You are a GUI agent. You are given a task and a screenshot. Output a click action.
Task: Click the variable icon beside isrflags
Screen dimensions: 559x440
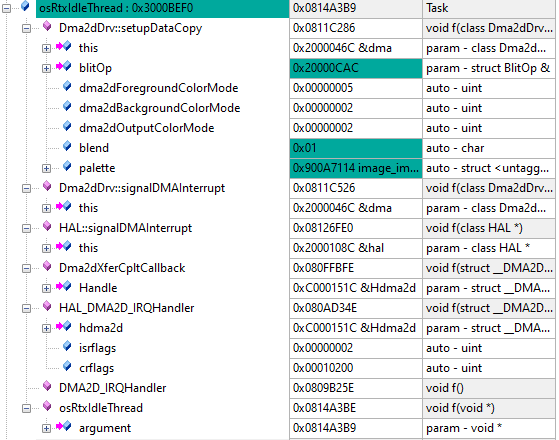pyautogui.click(x=67, y=346)
